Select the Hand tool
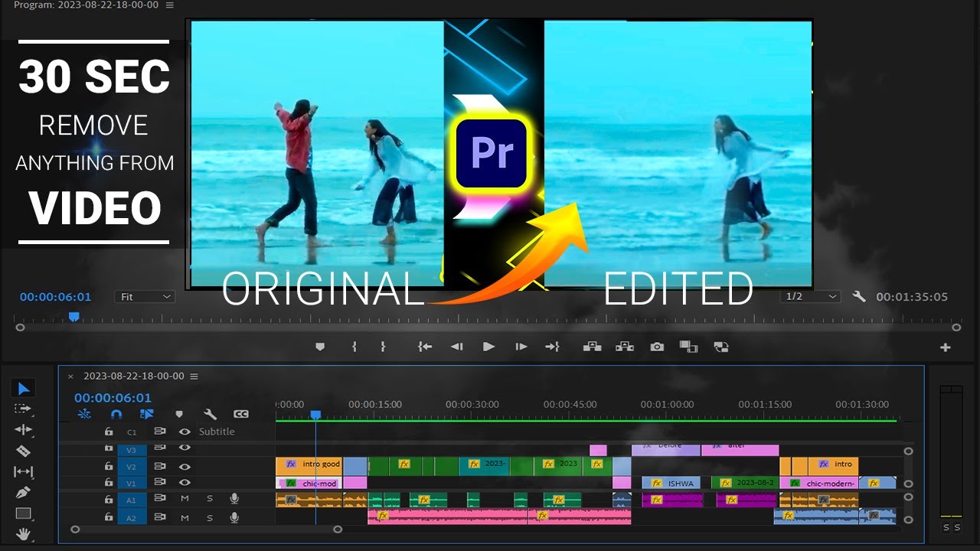Screen dimensions: 980x551 tap(23, 533)
